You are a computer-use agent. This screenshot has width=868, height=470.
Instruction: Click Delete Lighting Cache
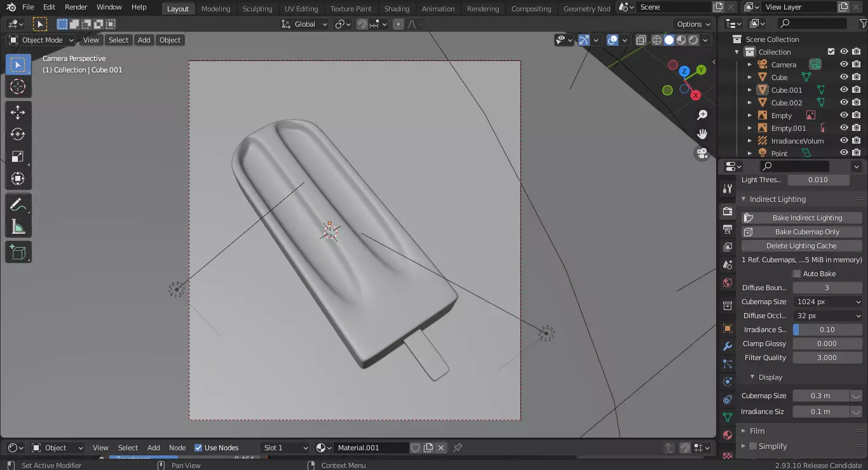(802, 246)
